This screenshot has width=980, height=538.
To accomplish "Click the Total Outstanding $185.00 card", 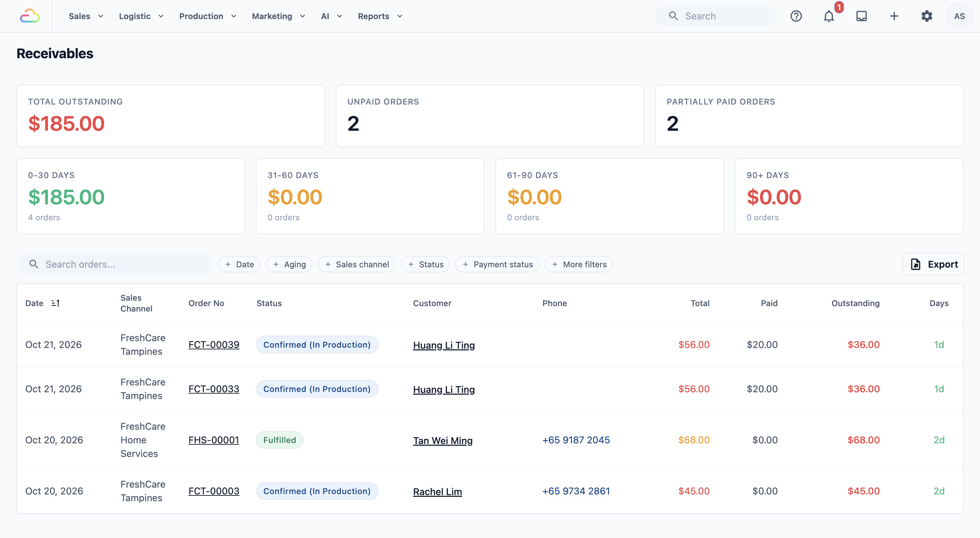I will pyautogui.click(x=170, y=116).
